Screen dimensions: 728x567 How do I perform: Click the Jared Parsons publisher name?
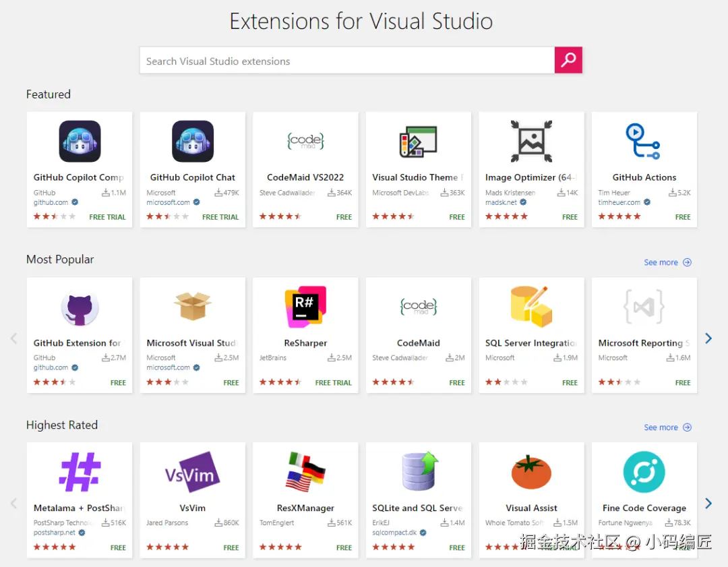pos(167,523)
